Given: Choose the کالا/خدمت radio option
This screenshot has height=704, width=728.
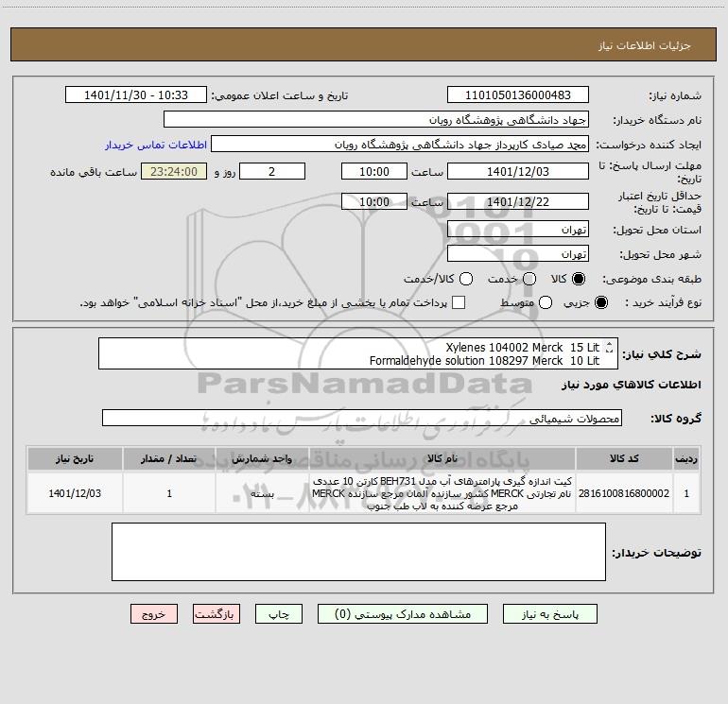Looking at the screenshot, I should click(466, 279).
